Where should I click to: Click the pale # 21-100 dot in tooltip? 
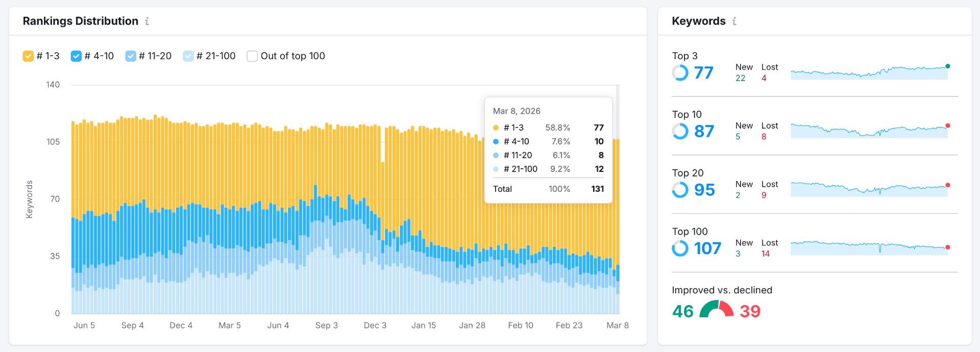coord(496,169)
